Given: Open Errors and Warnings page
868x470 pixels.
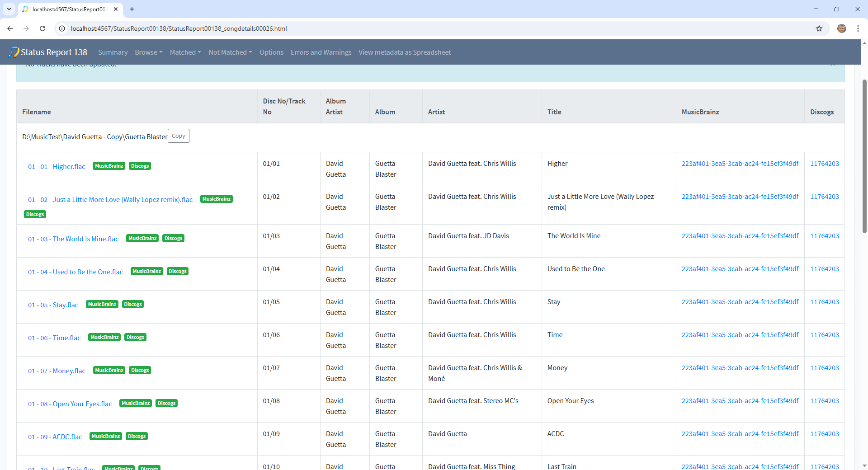Looking at the screenshot, I should [321, 52].
